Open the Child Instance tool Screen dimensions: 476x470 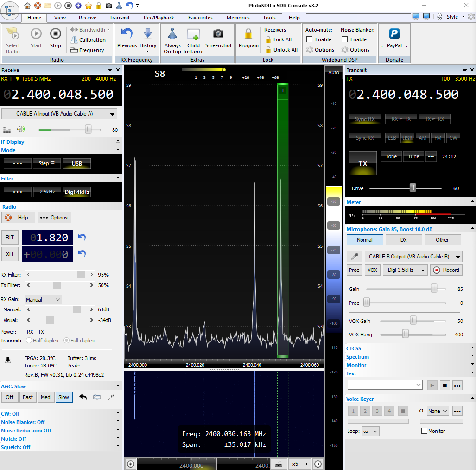coord(193,34)
